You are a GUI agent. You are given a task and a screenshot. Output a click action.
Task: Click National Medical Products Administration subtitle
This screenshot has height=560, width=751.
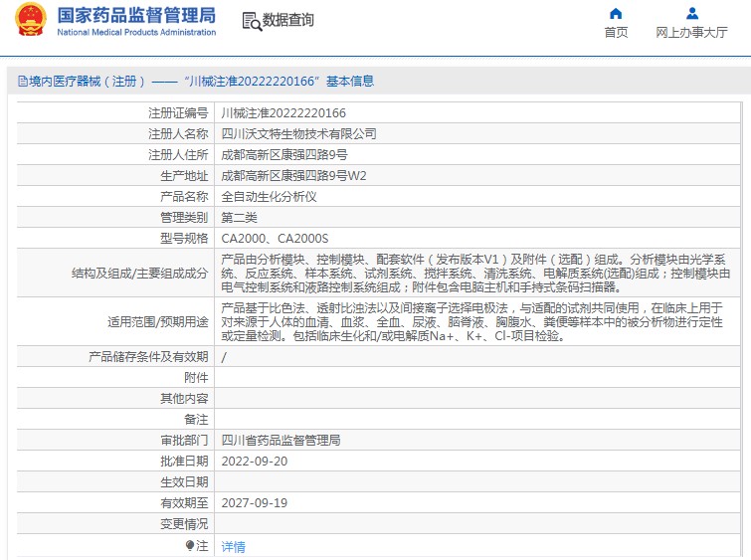[136, 32]
